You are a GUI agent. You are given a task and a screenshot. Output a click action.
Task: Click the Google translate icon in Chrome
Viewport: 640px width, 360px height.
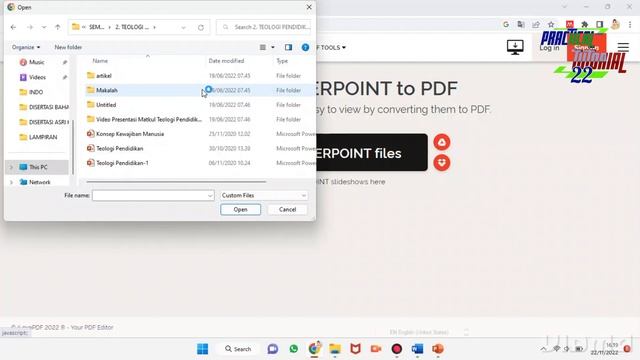click(521, 25)
